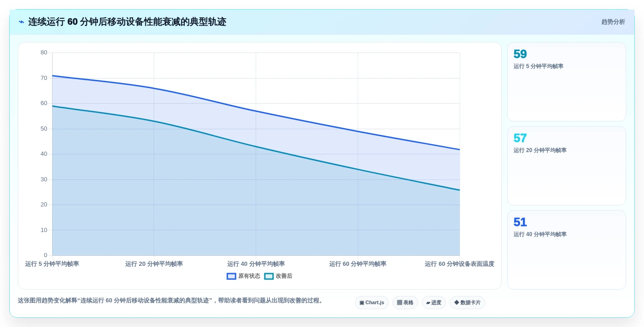Click the lightning bolt icon beside the title

pos(21,22)
